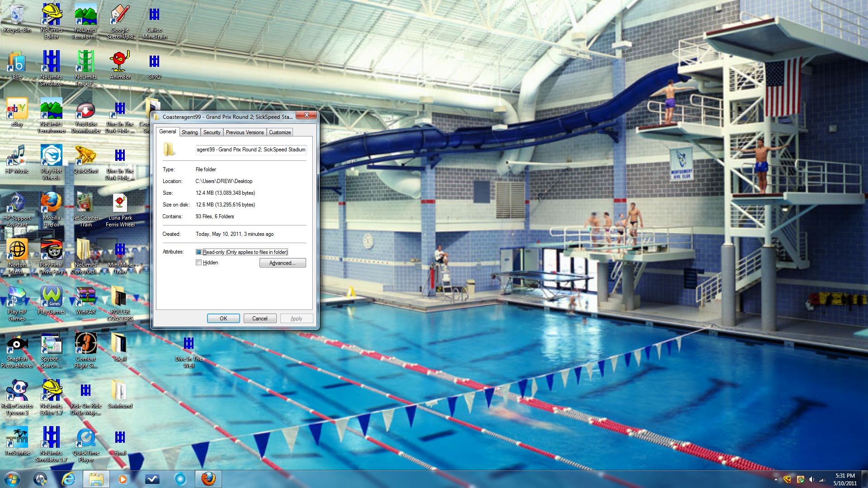Close the folder Properties dialog
Viewport: 868px width, 488px height.
[x=307, y=115]
